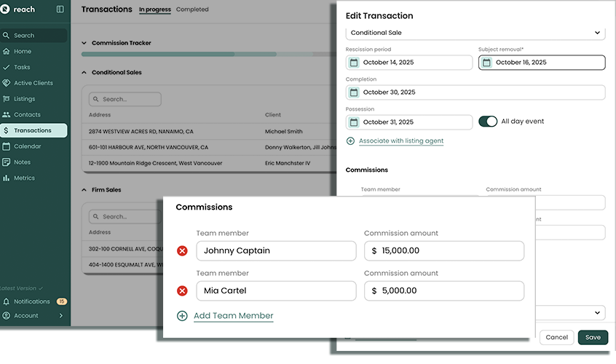
Task: Open Metrics from the sidebar
Action: point(24,178)
